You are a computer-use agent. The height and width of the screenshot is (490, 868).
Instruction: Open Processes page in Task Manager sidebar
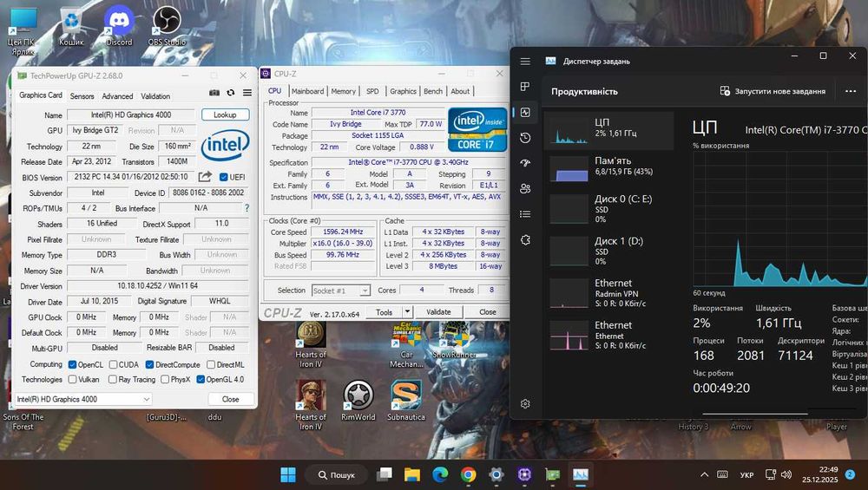[x=525, y=86]
